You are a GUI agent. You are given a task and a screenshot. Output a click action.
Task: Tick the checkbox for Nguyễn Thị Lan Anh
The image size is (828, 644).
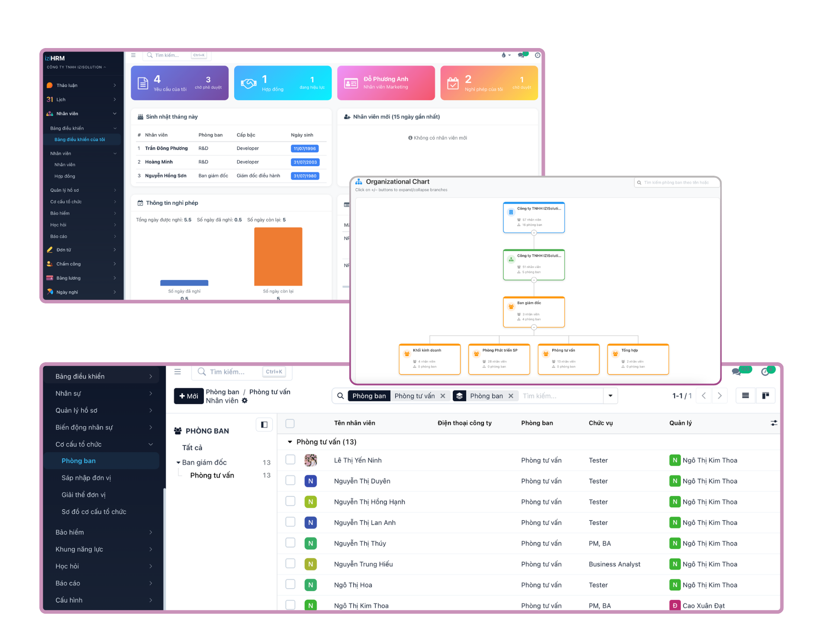290,522
